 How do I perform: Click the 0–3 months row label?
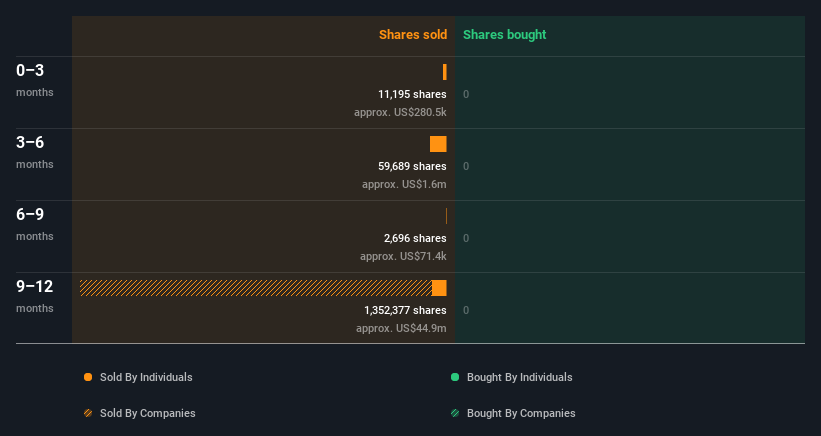35,80
